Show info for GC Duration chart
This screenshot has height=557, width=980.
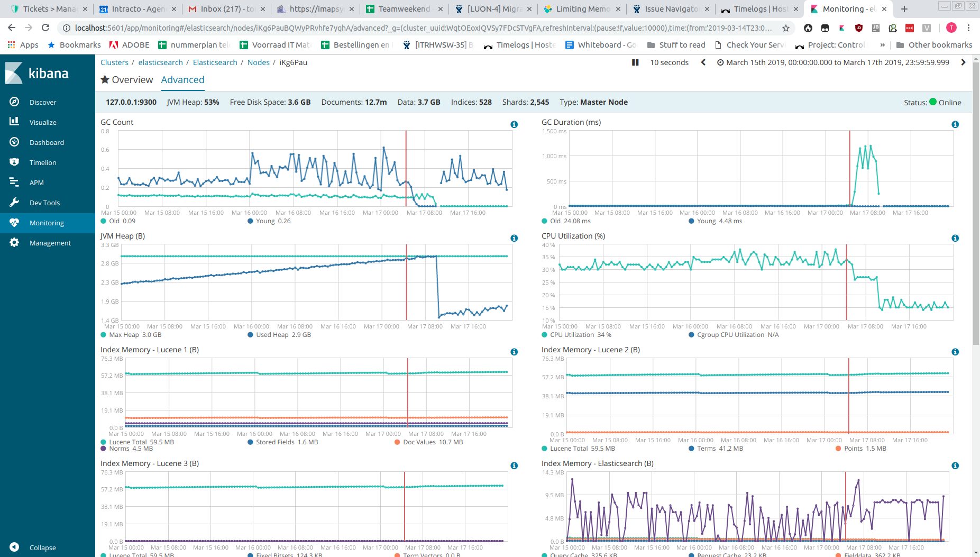click(x=955, y=124)
